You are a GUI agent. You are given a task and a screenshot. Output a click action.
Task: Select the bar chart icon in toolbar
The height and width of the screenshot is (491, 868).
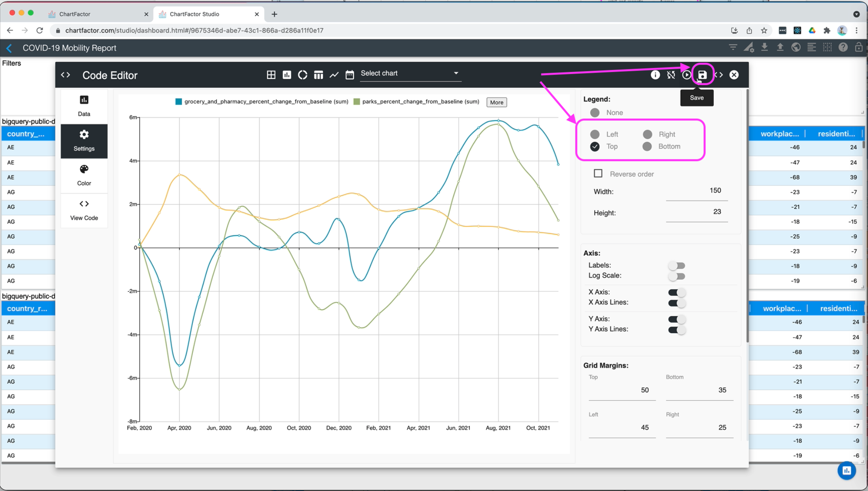(x=287, y=75)
